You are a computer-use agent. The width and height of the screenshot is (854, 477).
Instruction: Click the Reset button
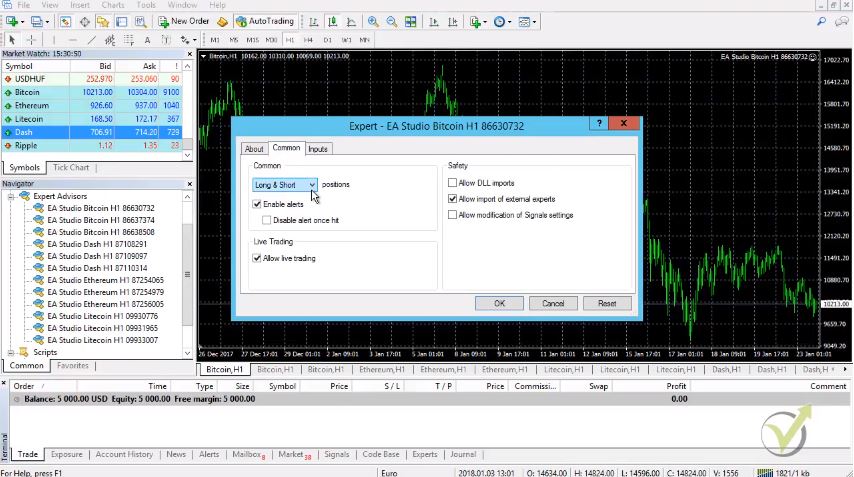[607, 303]
